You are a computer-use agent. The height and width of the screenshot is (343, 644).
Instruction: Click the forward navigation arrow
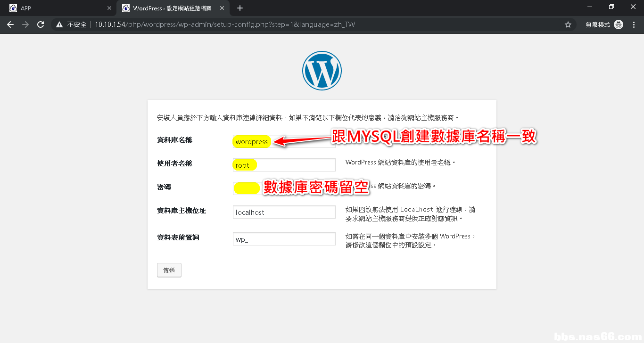coord(25,24)
